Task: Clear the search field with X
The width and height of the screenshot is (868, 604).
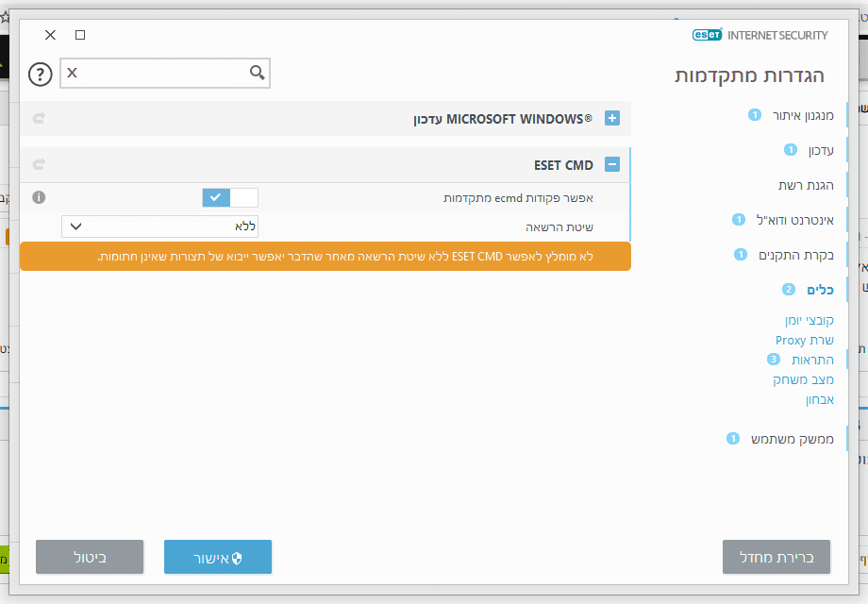Action: tap(72, 73)
